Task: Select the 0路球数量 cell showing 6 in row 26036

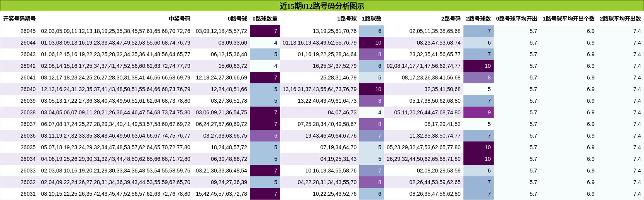Action: pos(265,136)
